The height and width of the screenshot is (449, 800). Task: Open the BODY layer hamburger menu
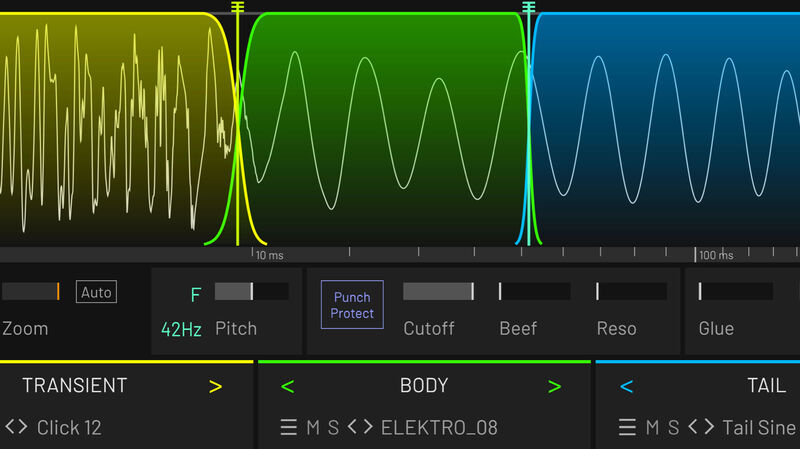coord(288,428)
